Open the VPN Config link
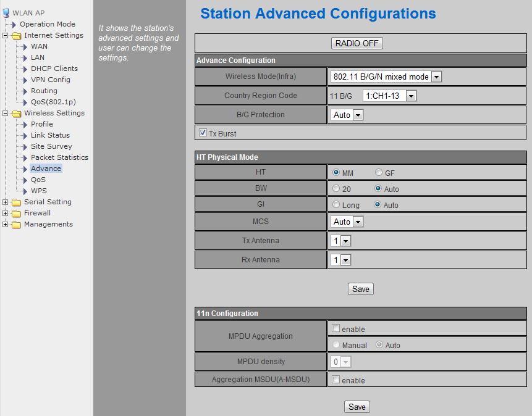 pyautogui.click(x=51, y=80)
